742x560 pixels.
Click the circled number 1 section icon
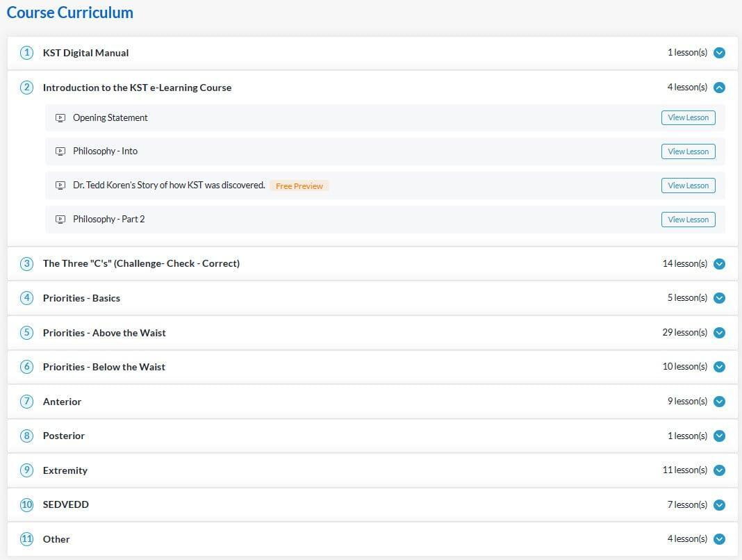click(26, 53)
